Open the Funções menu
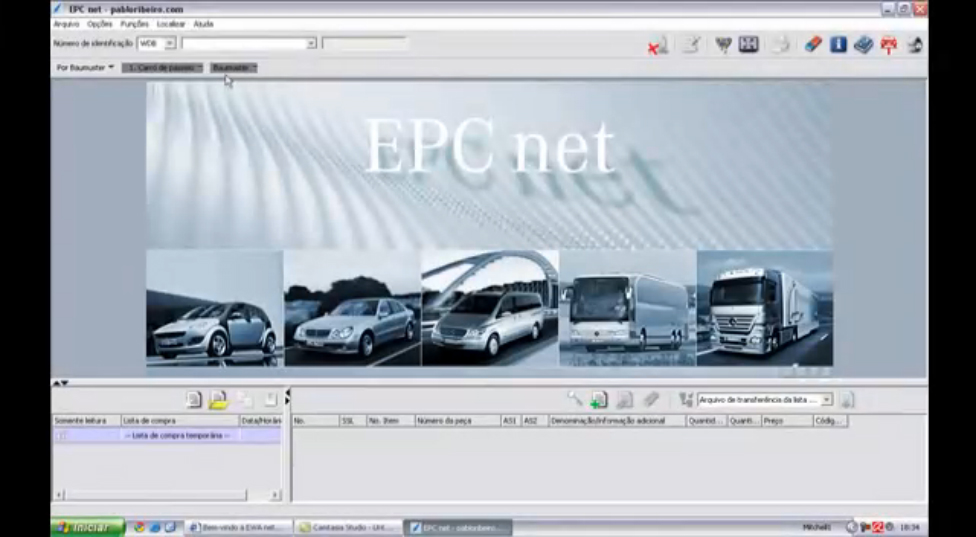Image resolution: width=976 pixels, height=537 pixels. click(x=134, y=24)
